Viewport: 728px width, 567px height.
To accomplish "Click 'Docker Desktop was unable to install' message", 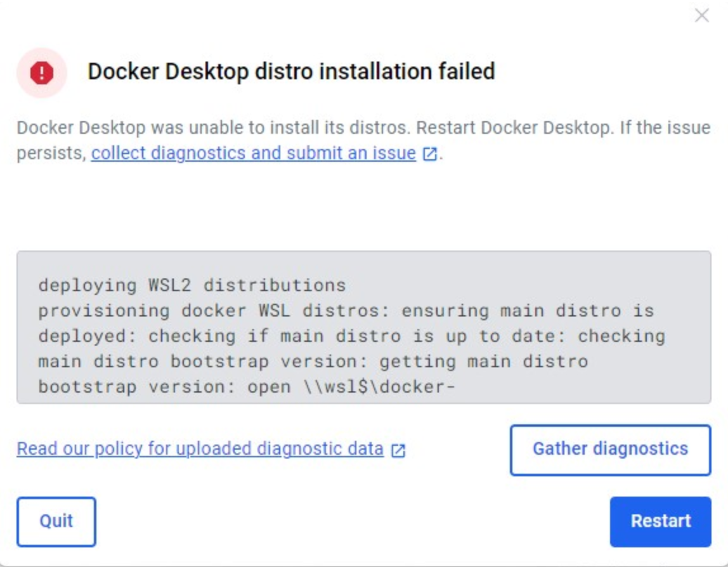I will click(x=363, y=140).
